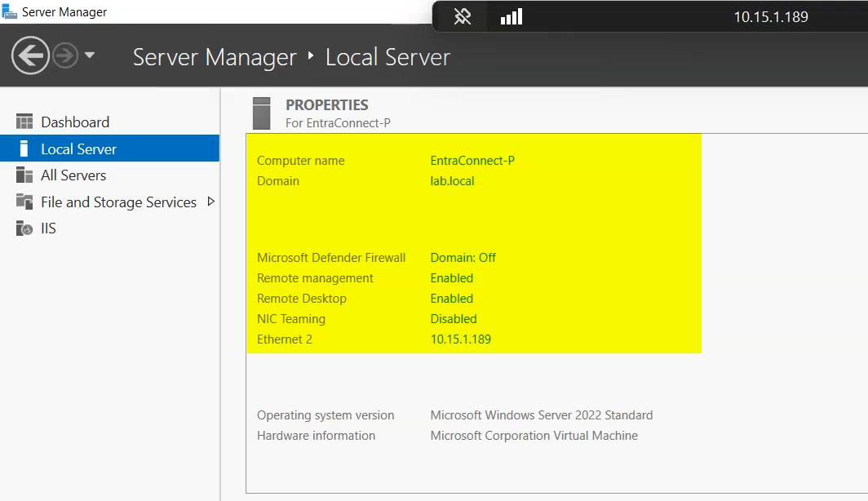868x501 pixels.
Task: Open the navigation history dropdown arrow
Action: [90, 55]
